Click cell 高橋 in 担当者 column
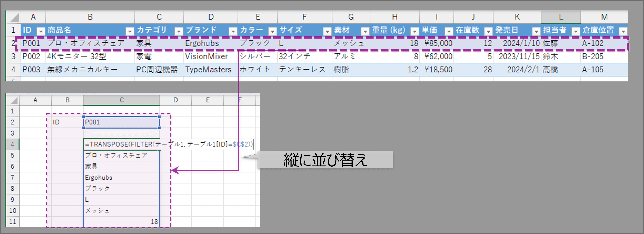The image size is (644, 234). (x=561, y=70)
